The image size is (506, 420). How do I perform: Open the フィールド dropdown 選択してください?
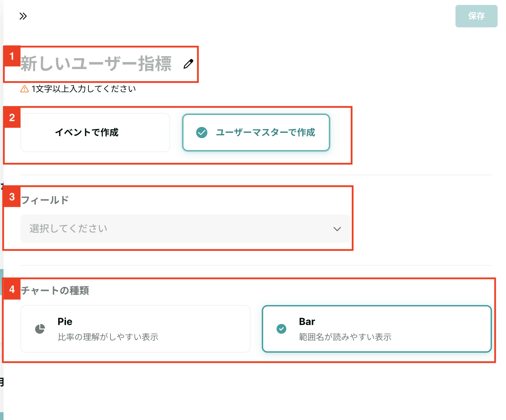click(x=185, y=229)
